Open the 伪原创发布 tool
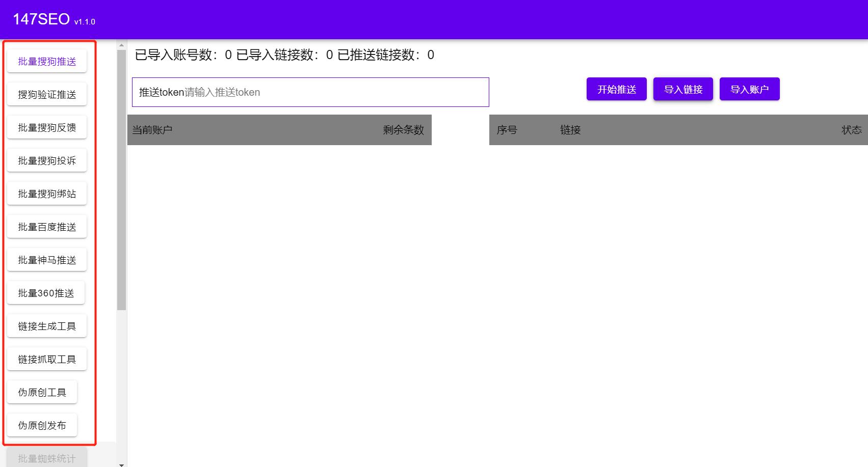 [42, 425]
